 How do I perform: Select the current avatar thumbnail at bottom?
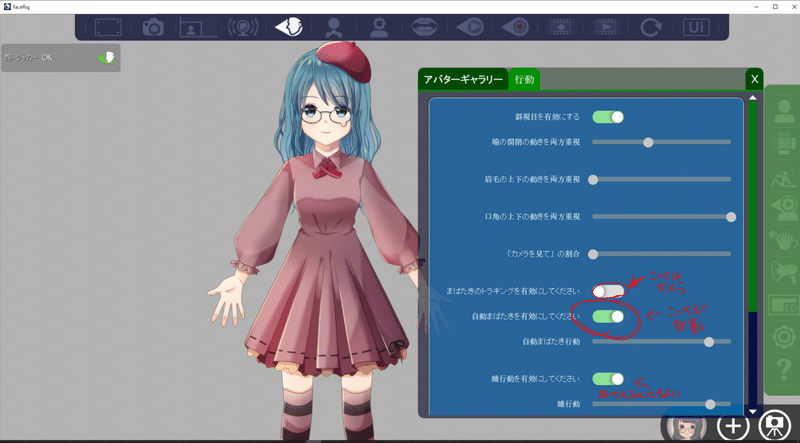coord(687,428)
